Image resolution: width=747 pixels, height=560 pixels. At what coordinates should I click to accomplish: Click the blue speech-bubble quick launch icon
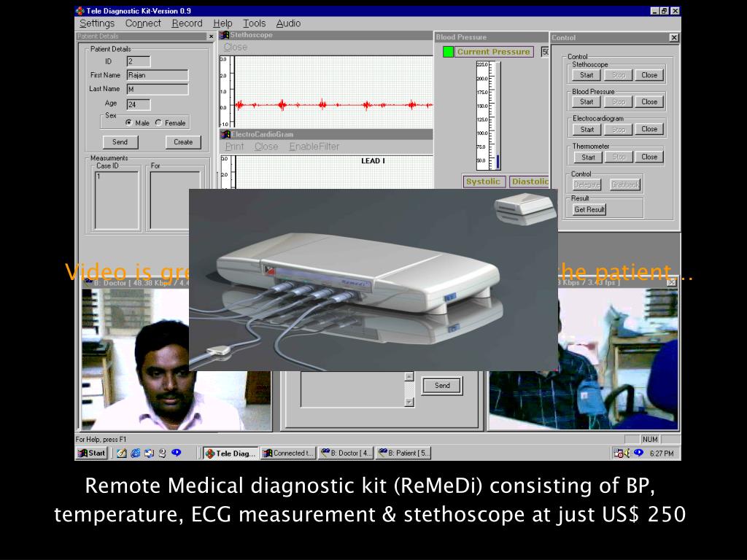177,453
